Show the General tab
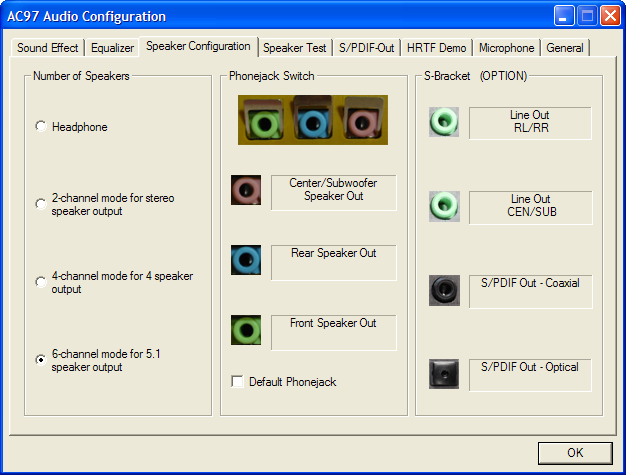This screenshot has width=626, height=475. 565,48
